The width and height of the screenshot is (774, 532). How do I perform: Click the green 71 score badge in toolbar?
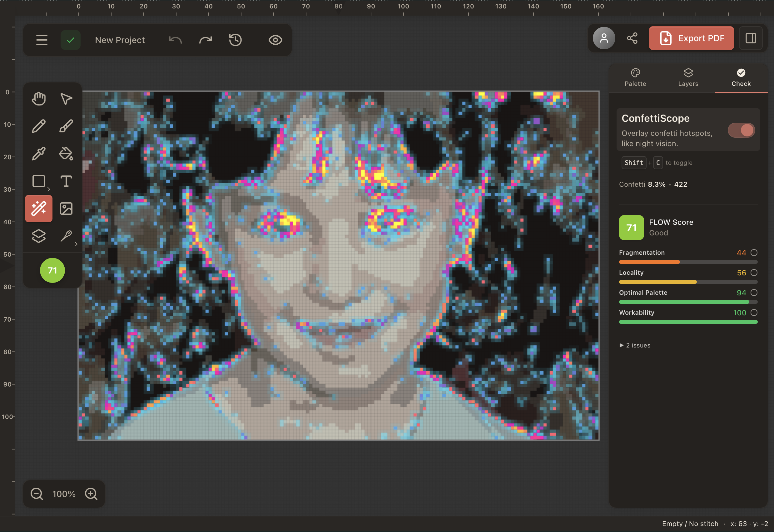pyautogui.click(x=52, y=270)
